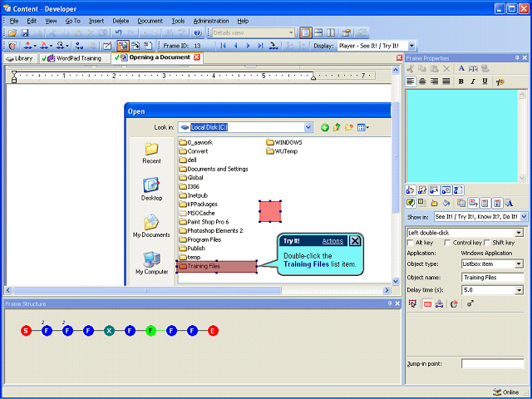The height and width of the screenshot is (399, 532).
Task: Switch to the Library tab
Action: point(20,58)
